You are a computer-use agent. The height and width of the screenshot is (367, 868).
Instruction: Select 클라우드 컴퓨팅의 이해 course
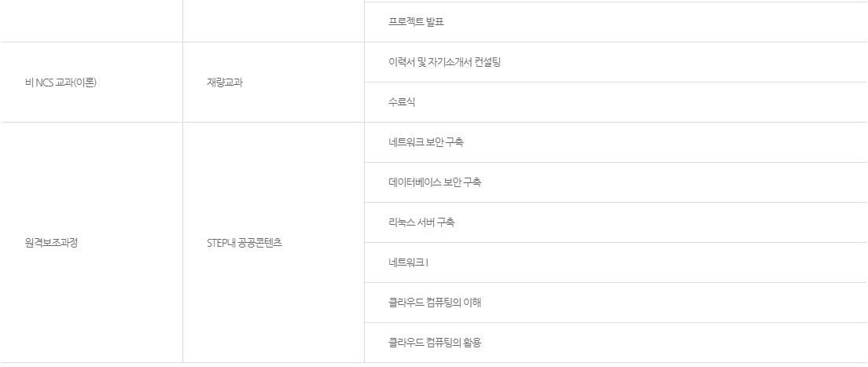[x=435, y=303]
